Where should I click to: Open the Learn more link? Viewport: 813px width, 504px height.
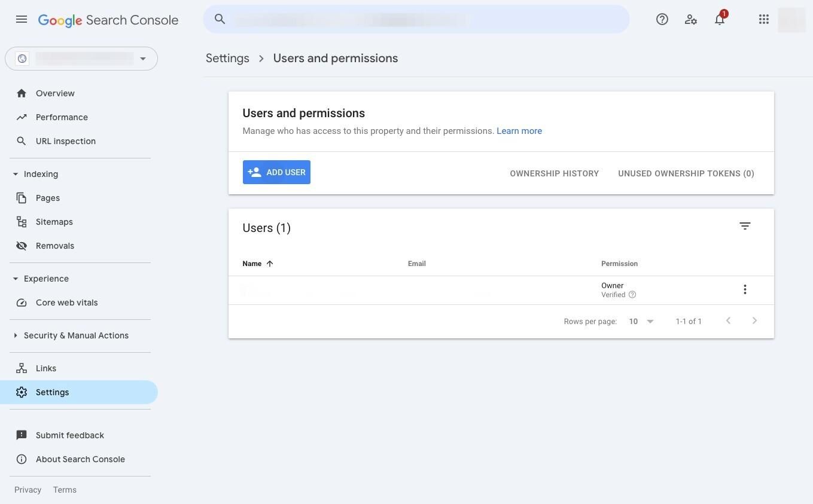coord(519,131)
